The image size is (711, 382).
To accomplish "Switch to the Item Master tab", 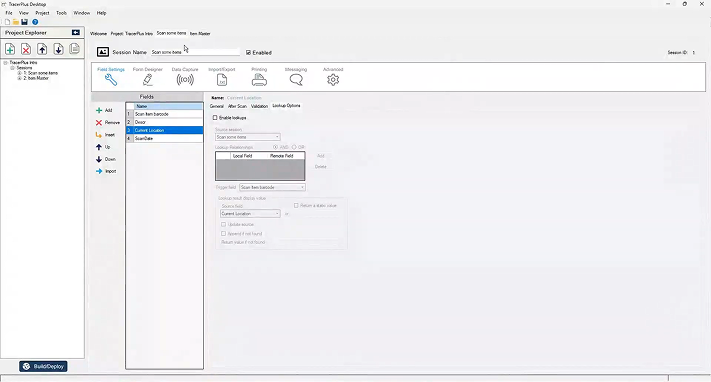I will (x=200, y=34).
